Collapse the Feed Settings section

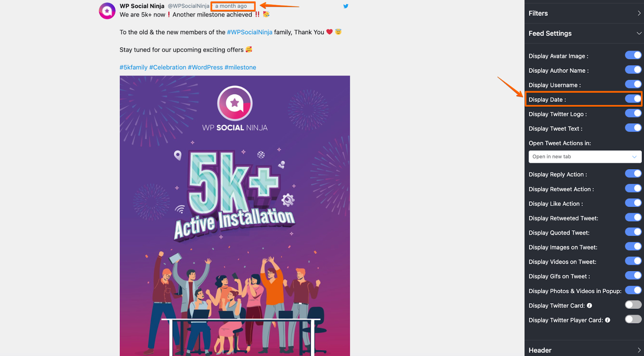click(585, 33)
